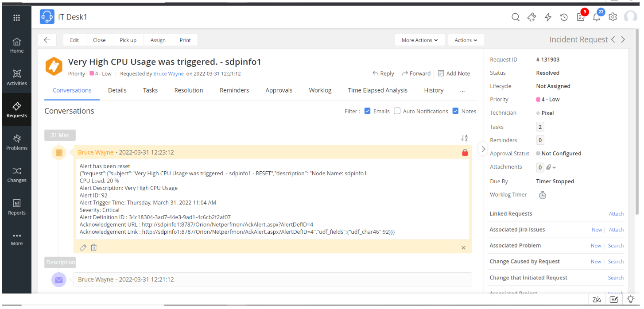Viewport: 644px width, 309px height.
Task: Switch to the Details tab
Action: pyautogui.click(x=117, y=90)
